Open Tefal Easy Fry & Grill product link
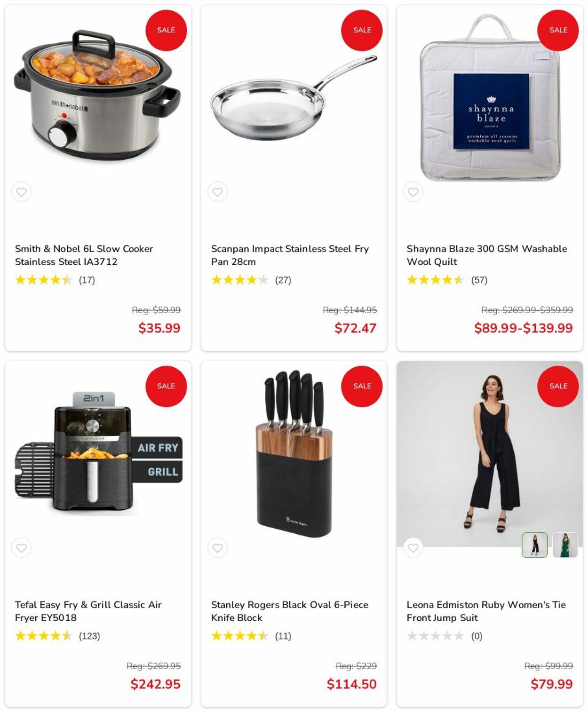The image size is (588, 712). click(88, 611)
